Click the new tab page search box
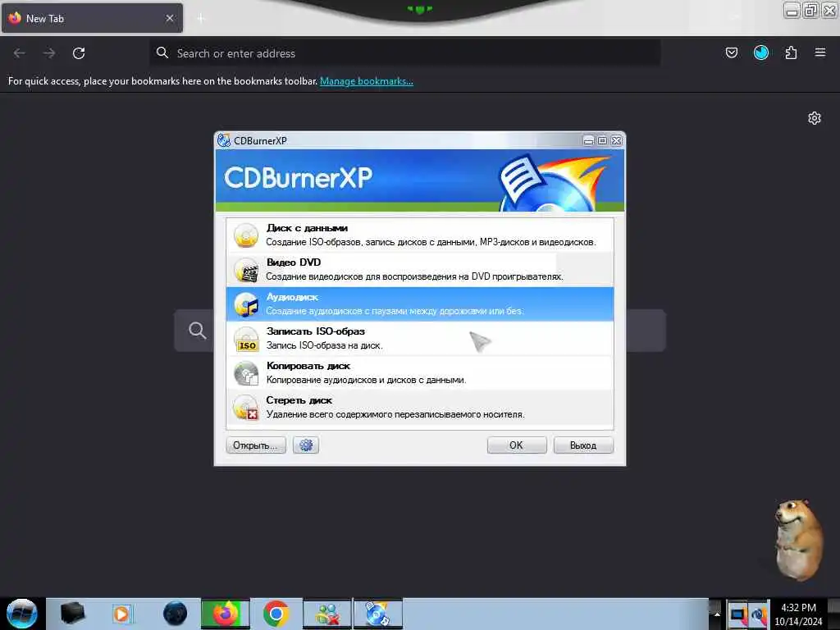 (x=419, y=330)
